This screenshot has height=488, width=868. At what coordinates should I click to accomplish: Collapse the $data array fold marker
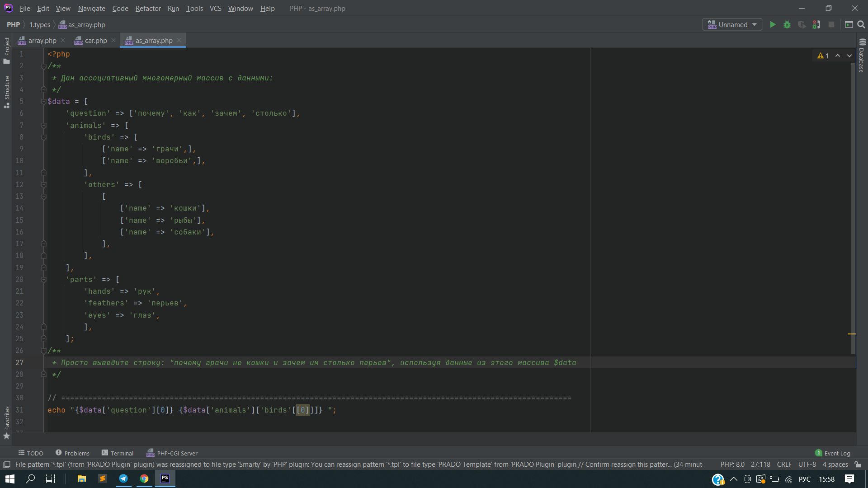[44, 102]
